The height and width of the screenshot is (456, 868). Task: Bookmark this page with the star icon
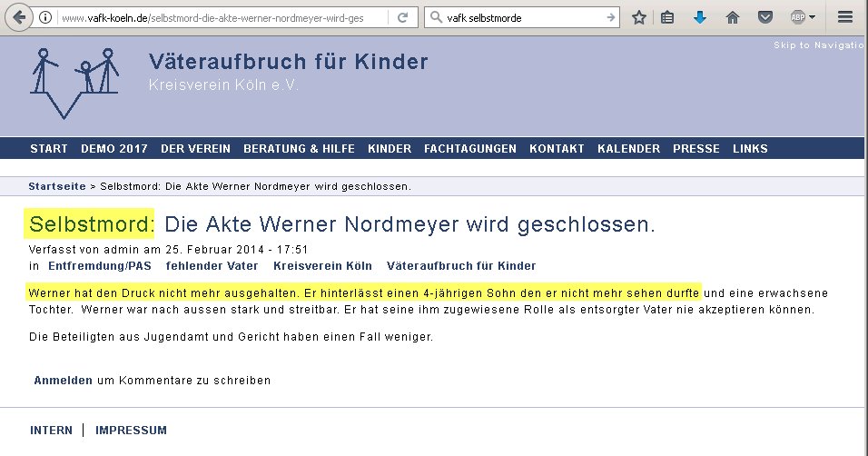pyautogui.click(x=639, y=18)
